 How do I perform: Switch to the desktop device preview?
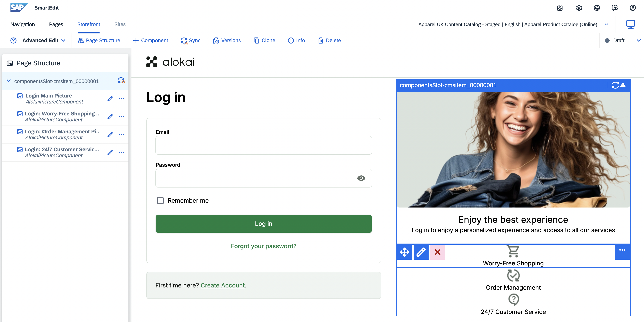(631, 24)
